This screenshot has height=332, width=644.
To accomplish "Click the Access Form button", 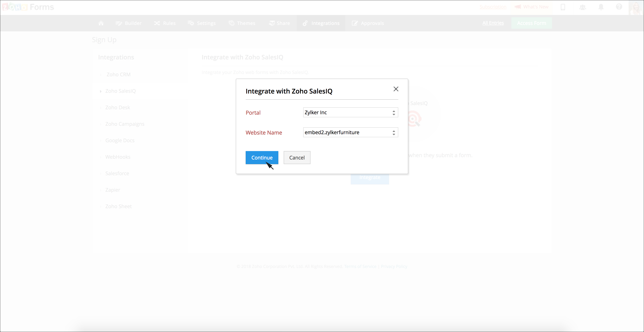I will [x=531, y=23].
